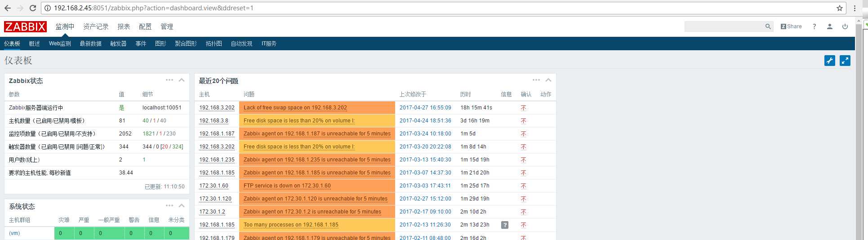Viewport: 868px width, 240px height.
Task: Open the (vm) host group link
Action: (x=14, y=233)
